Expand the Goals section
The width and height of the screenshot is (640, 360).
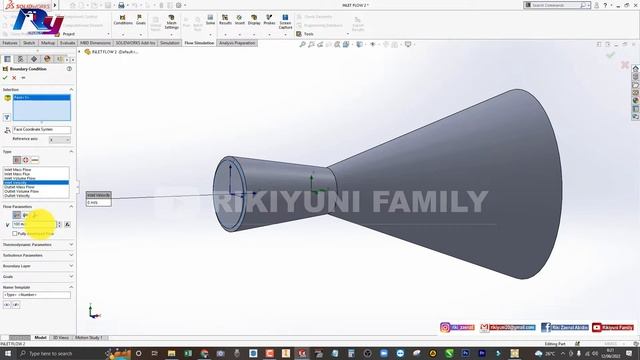pos(71,276)
